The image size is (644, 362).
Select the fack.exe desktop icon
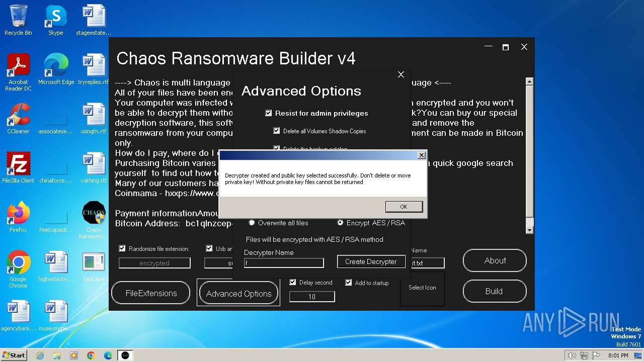[x=94, y=266]
